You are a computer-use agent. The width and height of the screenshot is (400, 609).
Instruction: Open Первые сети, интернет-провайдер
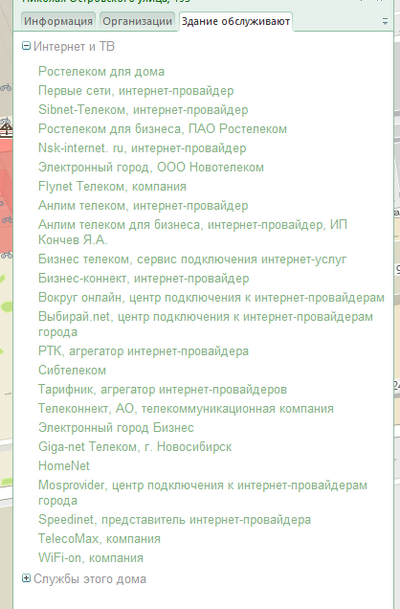[x=136, y=91]
